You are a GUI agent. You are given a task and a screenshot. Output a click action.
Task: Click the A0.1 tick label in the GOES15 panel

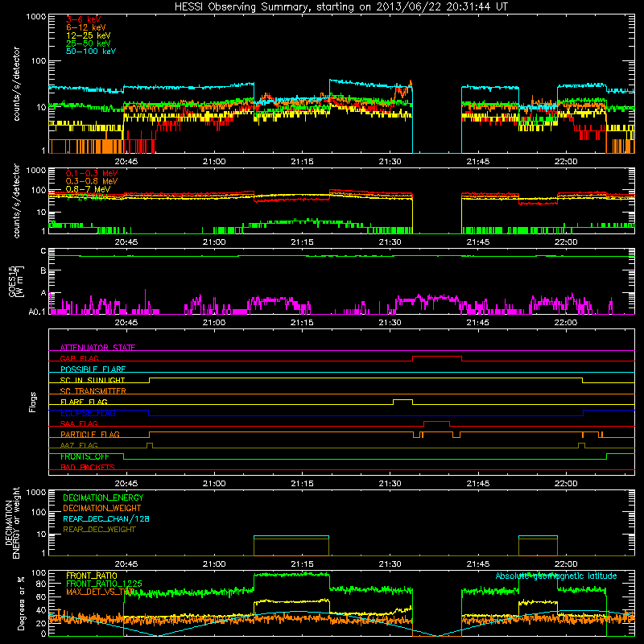[x=37, y=312]
